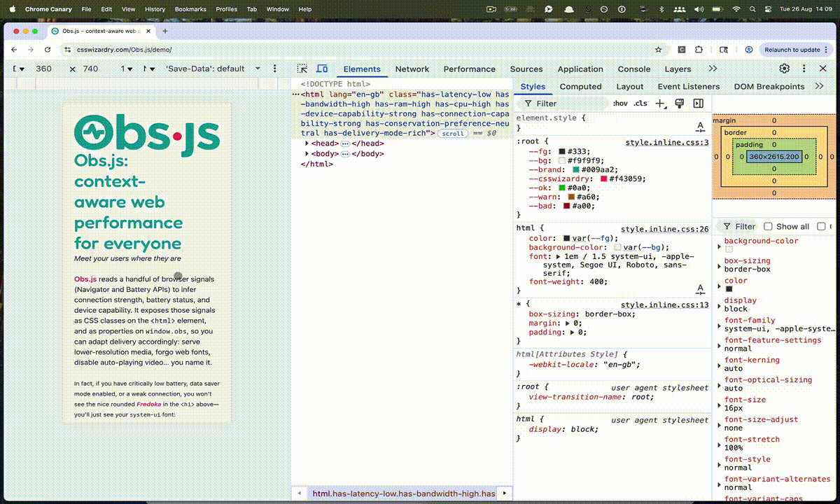Open device toolbar three-dot more options

pos(275,69)
